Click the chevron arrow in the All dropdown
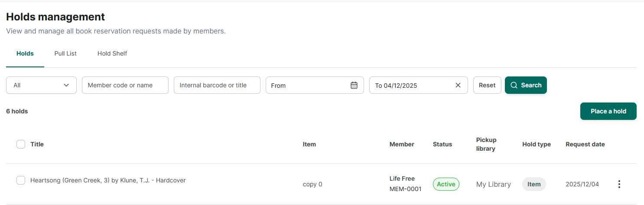644x205 pixels. (x=66, y=85)
